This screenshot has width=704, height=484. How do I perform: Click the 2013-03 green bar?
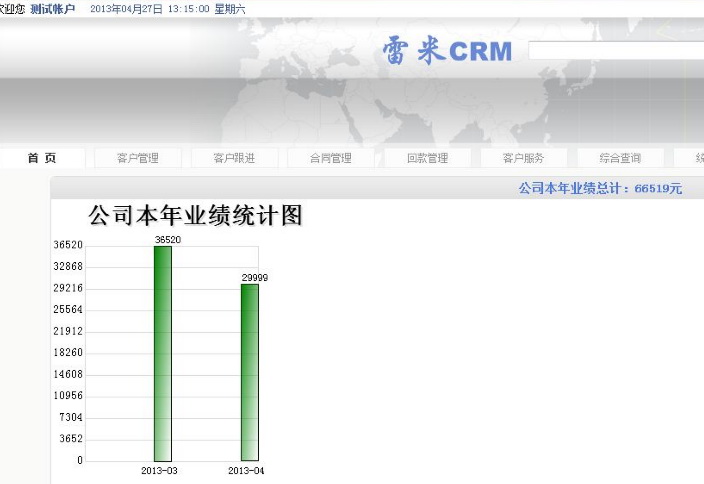click(x=163, y=353)
